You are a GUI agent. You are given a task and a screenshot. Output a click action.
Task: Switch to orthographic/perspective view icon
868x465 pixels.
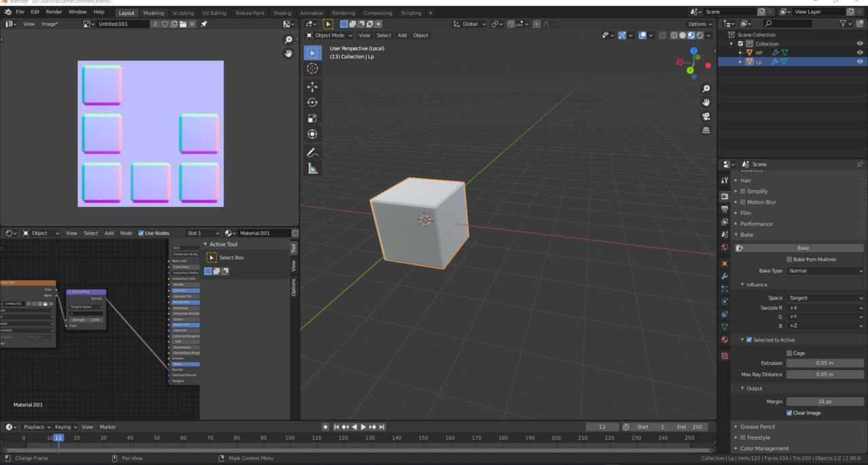[706, 130]
